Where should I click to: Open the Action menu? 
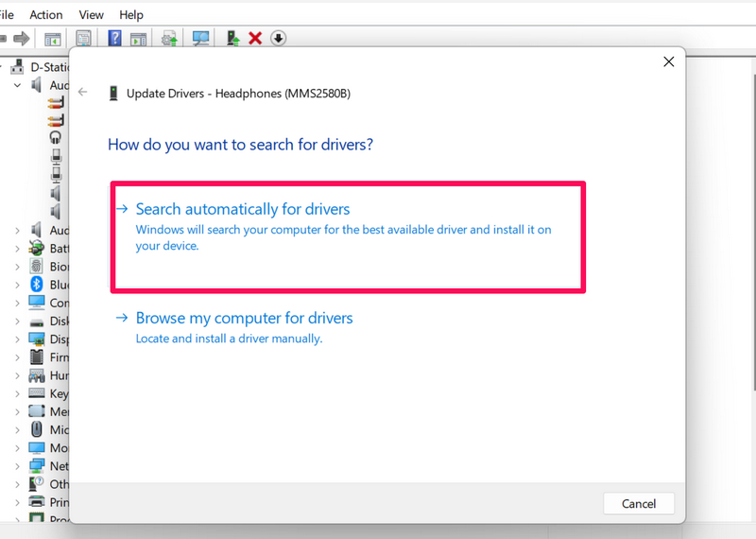(45, 14)
